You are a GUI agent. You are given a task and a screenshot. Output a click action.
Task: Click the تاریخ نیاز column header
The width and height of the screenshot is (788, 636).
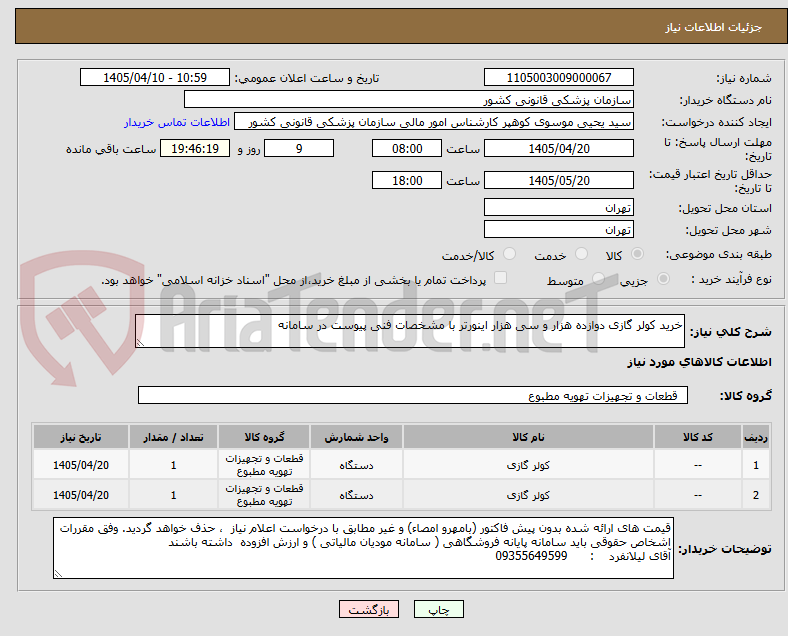point(81,437)
